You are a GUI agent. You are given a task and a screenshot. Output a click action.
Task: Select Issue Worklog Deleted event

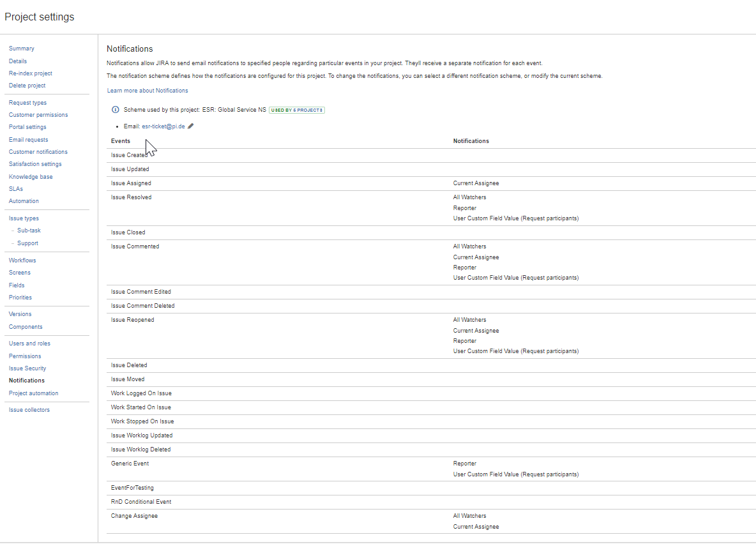(431, 450)
